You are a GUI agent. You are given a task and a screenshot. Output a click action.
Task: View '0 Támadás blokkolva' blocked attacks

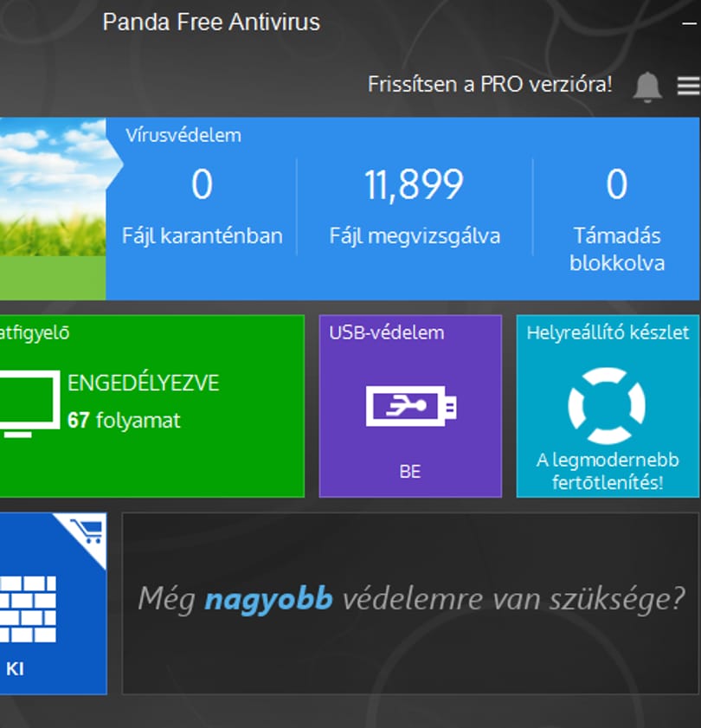coord(617,220)
